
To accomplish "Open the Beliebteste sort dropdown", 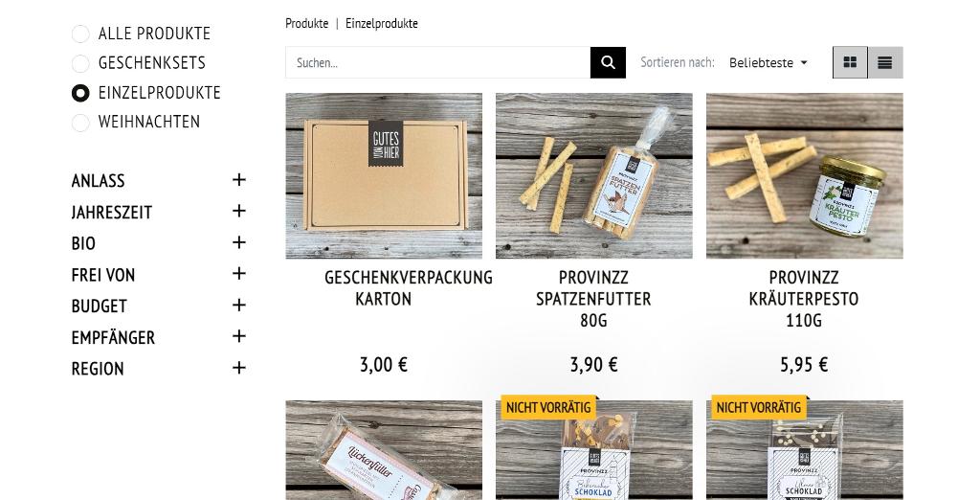I will pyautogui.click(x=768, y=62).
